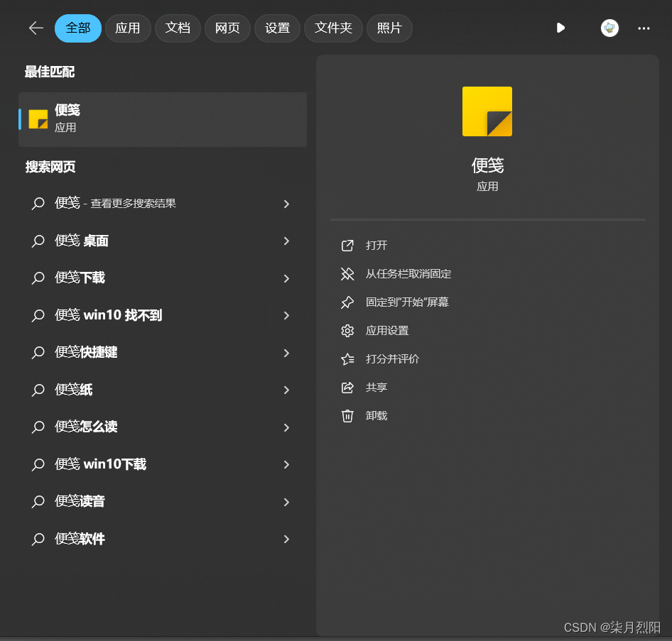Switch to the 应用 filter tab
Screen dimensions: 672x641
pyautogui.click(x=128, y=28)
